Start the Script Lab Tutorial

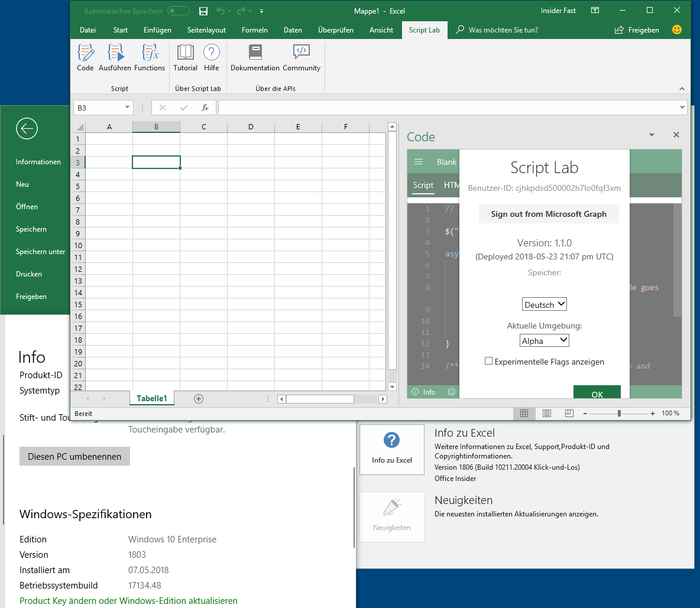pos(185,56)
